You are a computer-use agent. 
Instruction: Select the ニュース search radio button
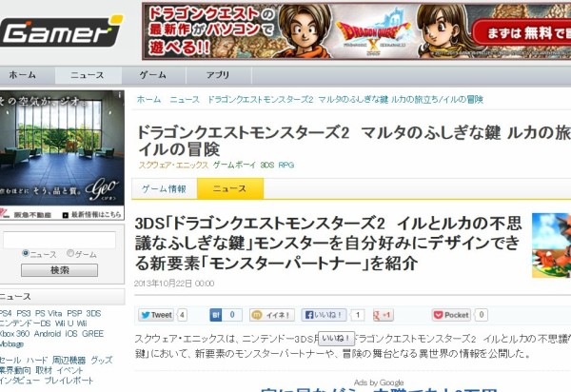(26, 253)
